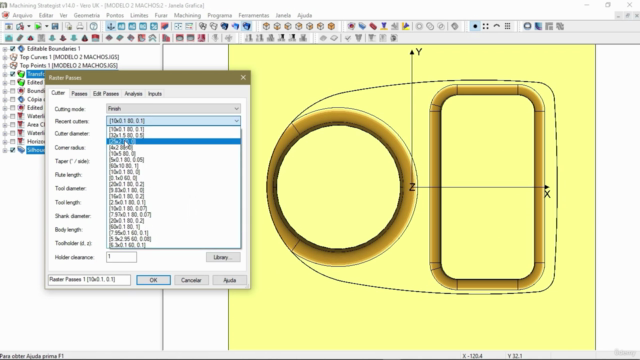Click the Raster Passes 1 name field
Screen dimensions: 640x360
(x=89, y=280)
